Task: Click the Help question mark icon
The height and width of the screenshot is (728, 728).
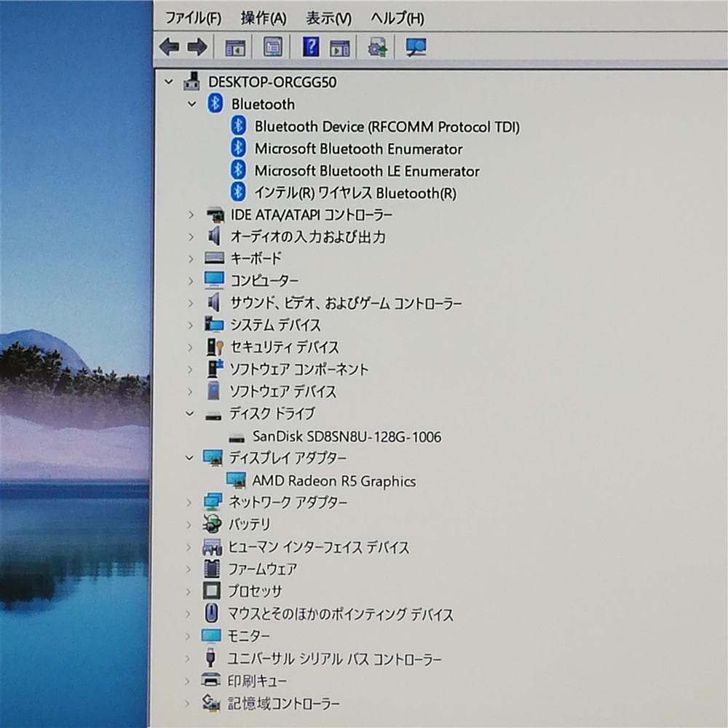Action: 309,47
